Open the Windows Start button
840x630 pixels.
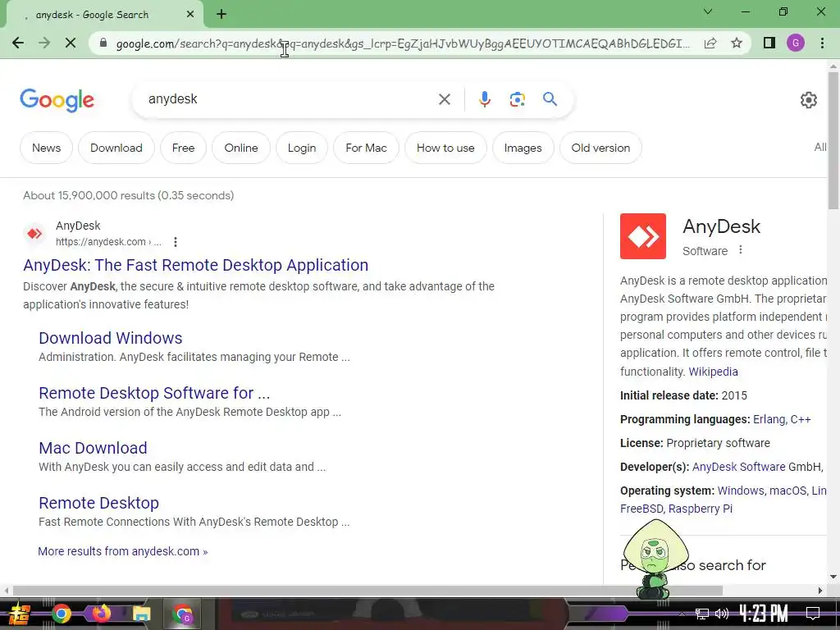19,614
